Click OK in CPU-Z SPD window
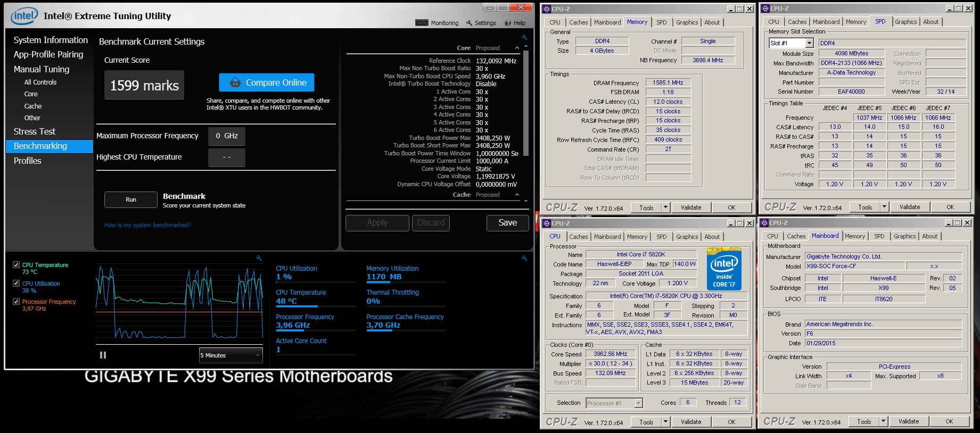980x433 pixels. [x=950, y=207]
